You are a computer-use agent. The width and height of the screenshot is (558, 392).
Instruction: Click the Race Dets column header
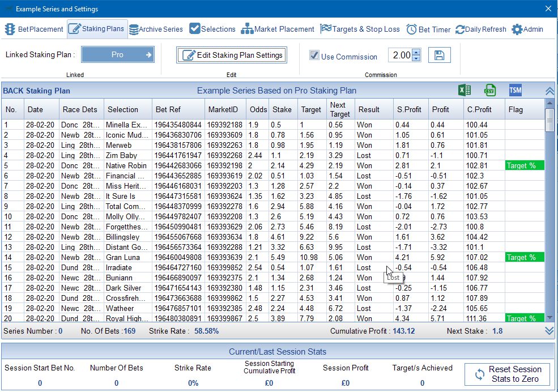[x=82, y=109]
